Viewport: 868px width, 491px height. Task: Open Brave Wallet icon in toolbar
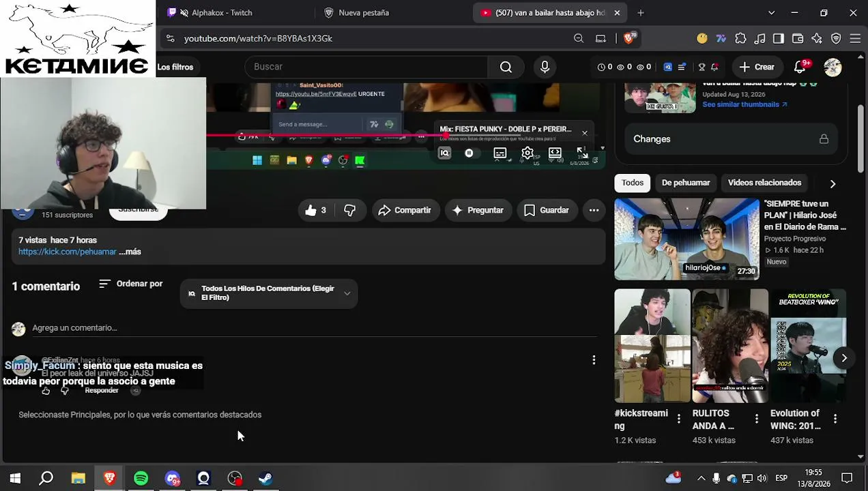(x=798, y=38)
